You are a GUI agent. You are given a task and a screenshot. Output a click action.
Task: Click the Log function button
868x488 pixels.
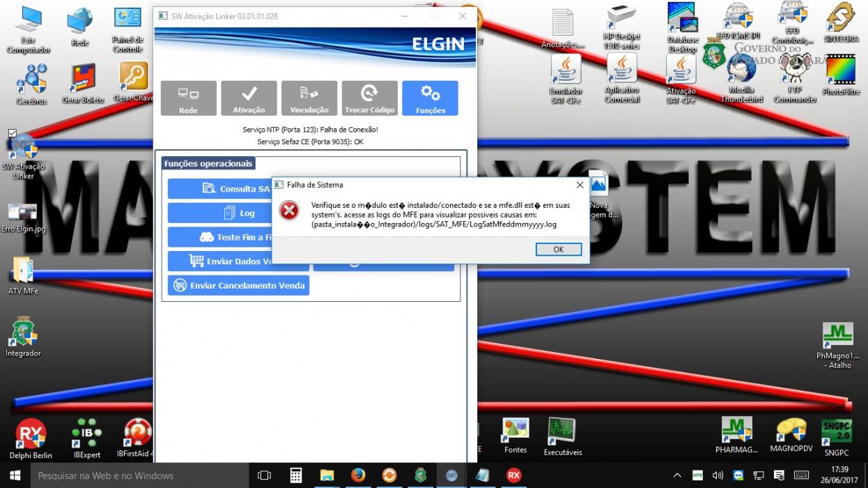pos(219,213)
